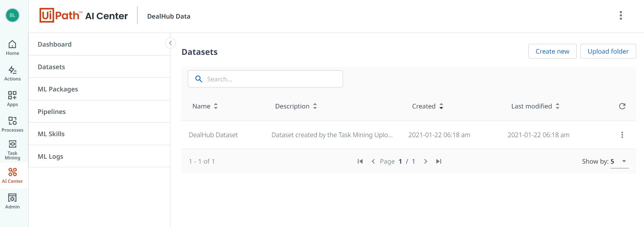Open Admin in the left rail
The height and width of the screenshot is (227, 644).
[12, 201]
